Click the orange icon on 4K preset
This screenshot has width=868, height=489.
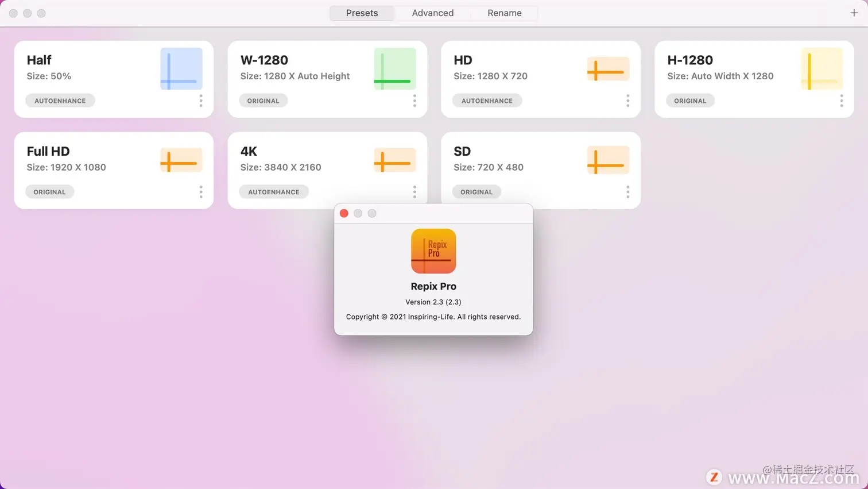(x=395, y=160)
